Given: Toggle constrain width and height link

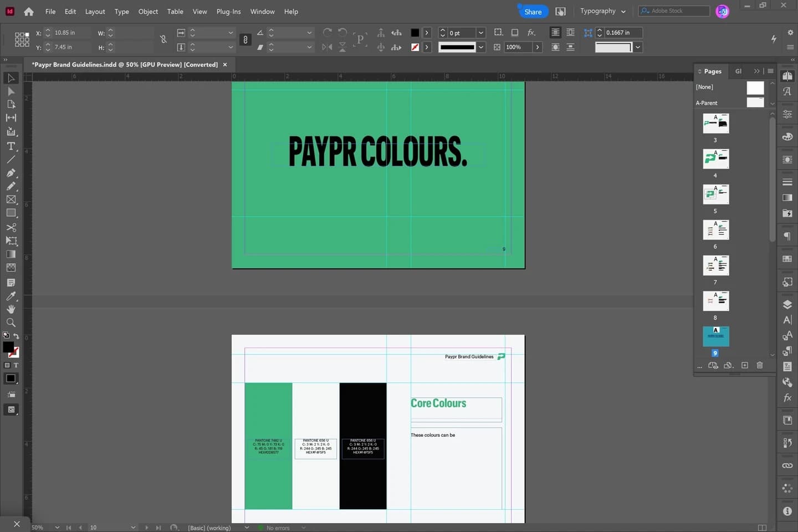Looking at the screenshot, I should click(163, 39).
